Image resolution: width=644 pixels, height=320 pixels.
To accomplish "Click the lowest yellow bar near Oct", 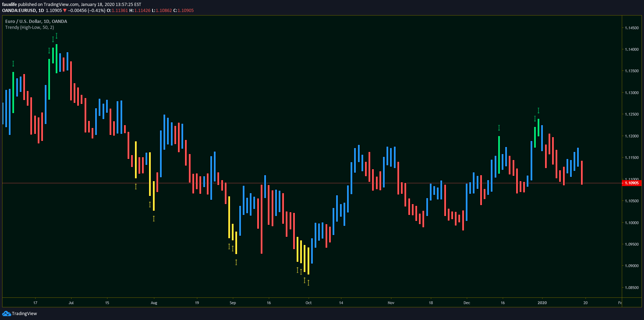I will coord(308,261).
